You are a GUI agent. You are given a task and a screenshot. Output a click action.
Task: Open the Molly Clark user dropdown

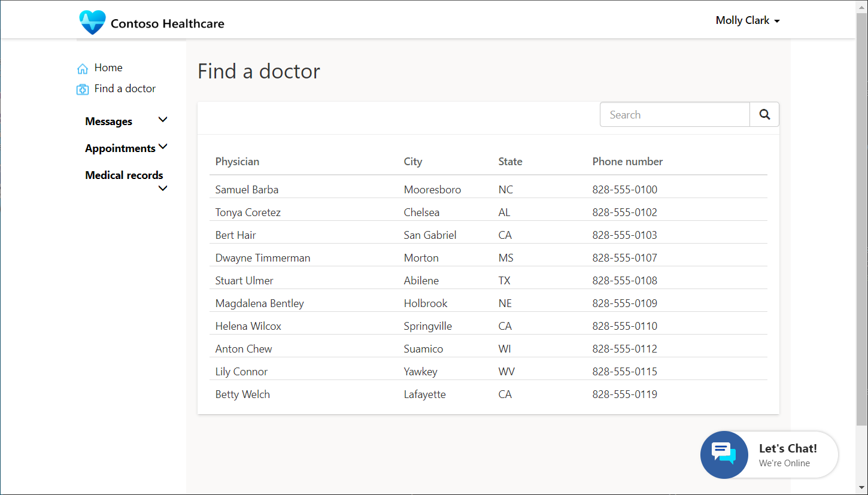(748, 20)
